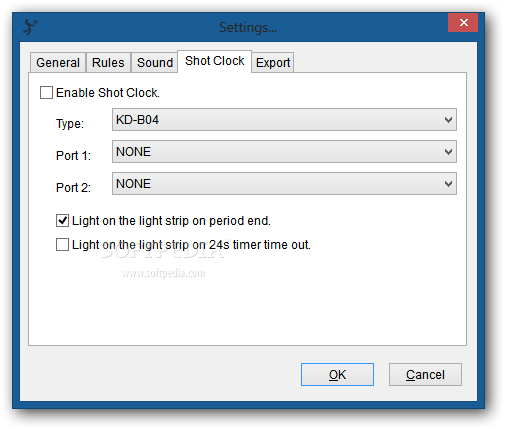Click the Settings... title bar text

[248, 27]
